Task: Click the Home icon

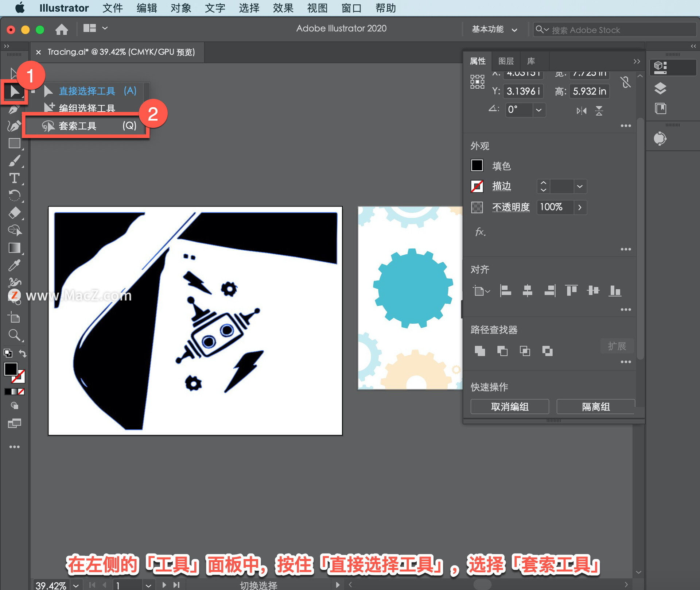Action: [62, 29]
